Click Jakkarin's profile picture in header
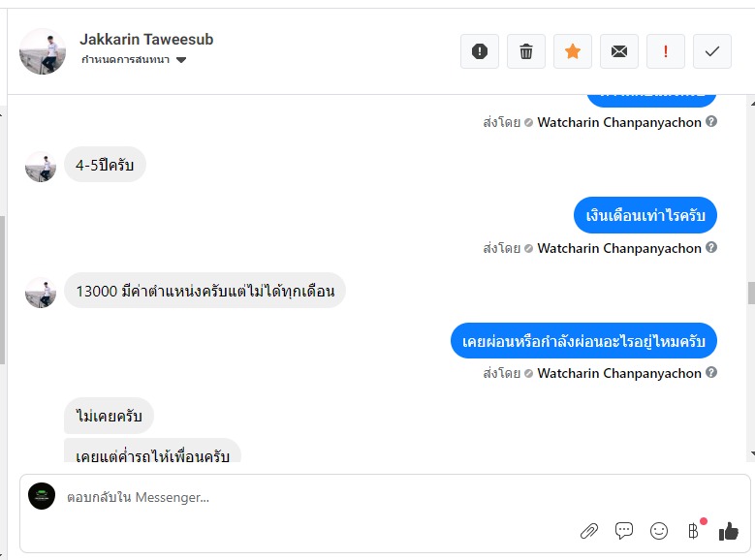 click(x=43, y=51)
